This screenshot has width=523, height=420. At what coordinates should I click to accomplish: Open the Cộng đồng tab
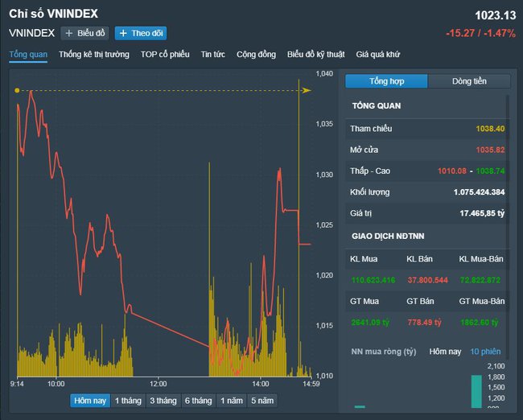coord(256,55)
